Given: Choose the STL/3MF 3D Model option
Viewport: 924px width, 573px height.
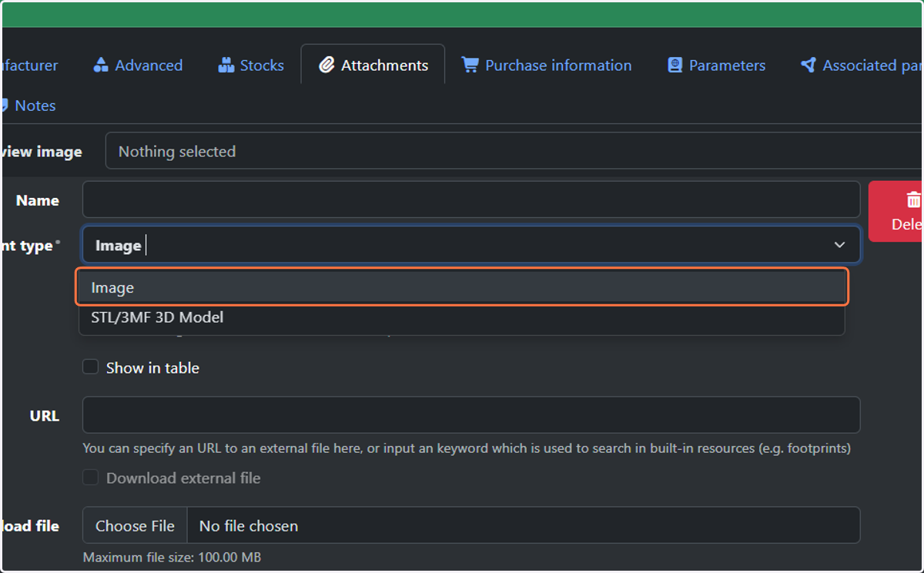Looking at the screenshot, I should 462,317.
